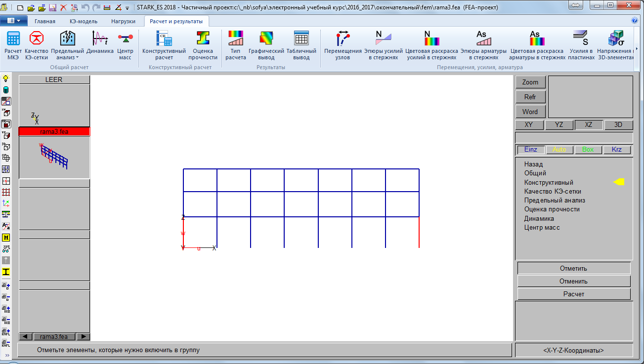Viewport: 644px width, 364px height.
Task: Toggle the XZ cube view in left toolbar
Action: point(6,124)
